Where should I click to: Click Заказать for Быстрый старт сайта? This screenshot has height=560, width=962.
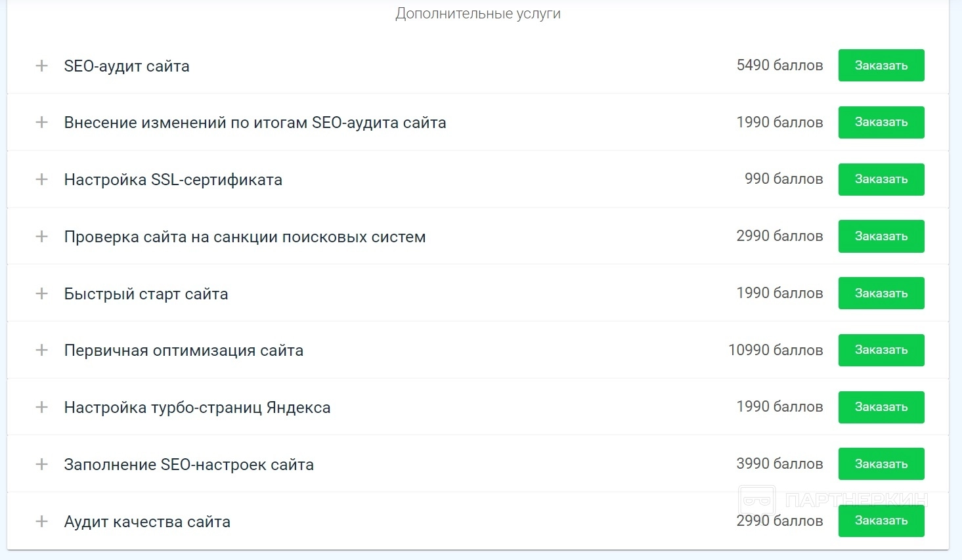point(881,293)
